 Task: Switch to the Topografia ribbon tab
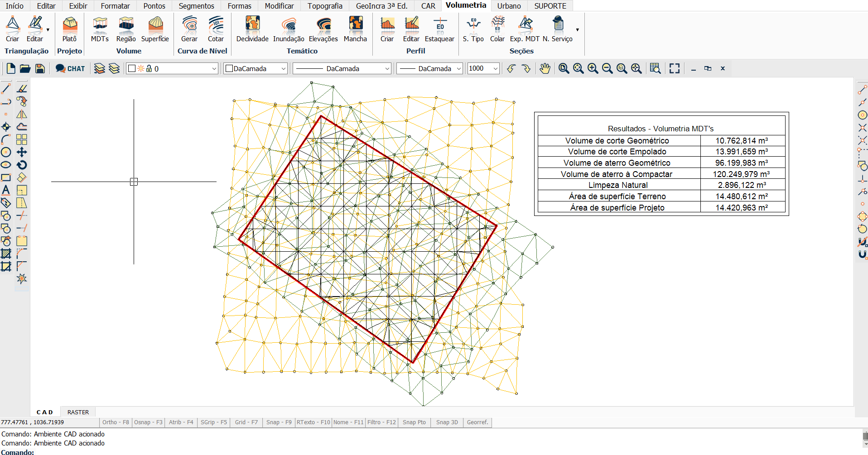325,6
